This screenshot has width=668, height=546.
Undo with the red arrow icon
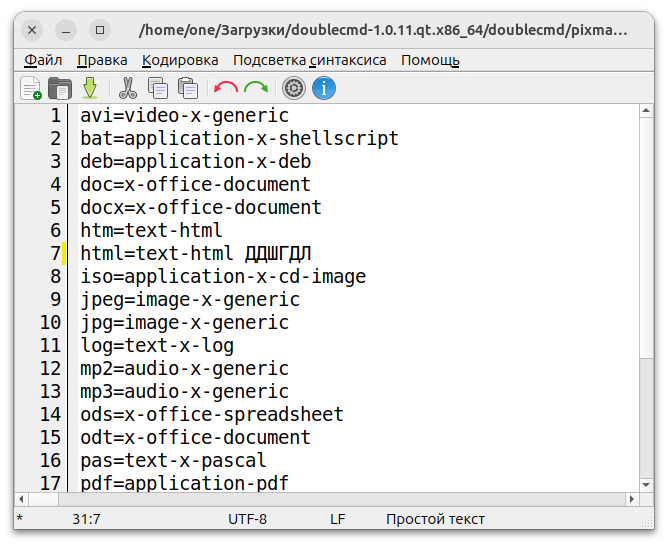coord(225,88)
